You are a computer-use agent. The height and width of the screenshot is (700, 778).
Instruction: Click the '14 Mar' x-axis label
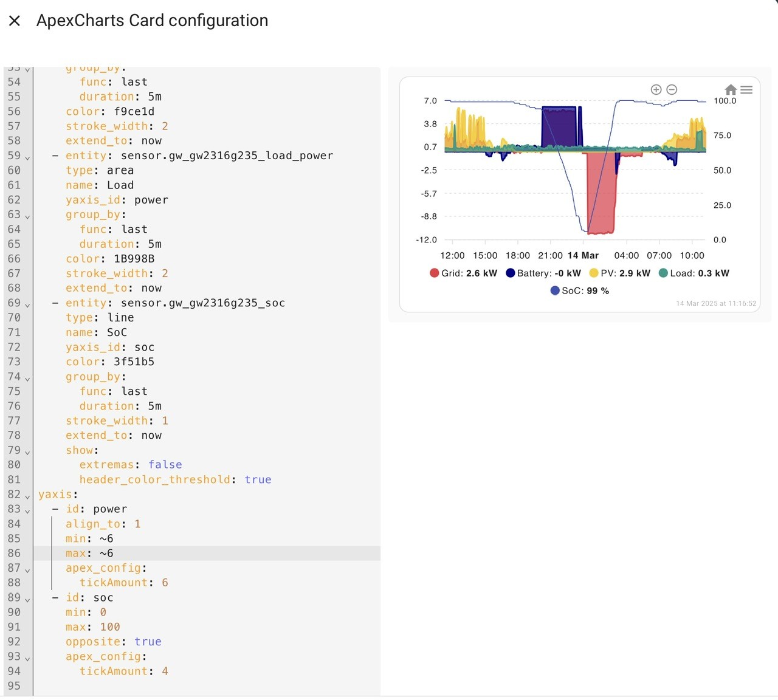583,256
